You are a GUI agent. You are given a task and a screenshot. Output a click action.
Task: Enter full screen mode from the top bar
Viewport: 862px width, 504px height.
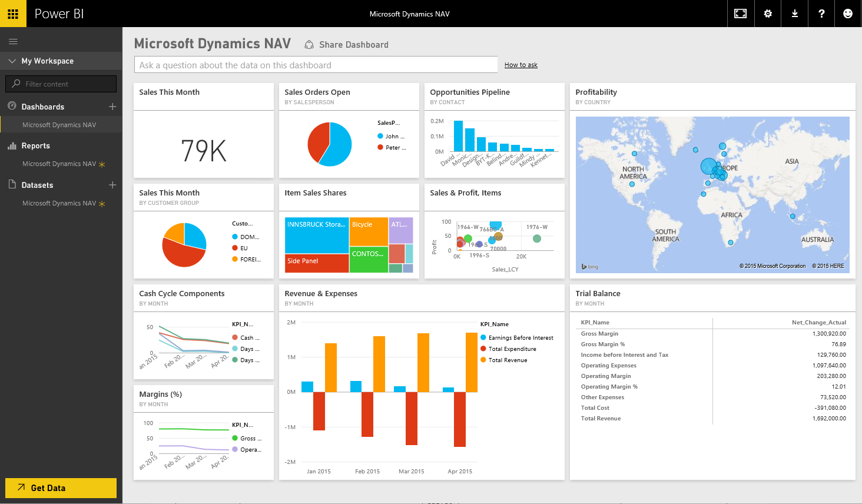(x=740, y=13)
